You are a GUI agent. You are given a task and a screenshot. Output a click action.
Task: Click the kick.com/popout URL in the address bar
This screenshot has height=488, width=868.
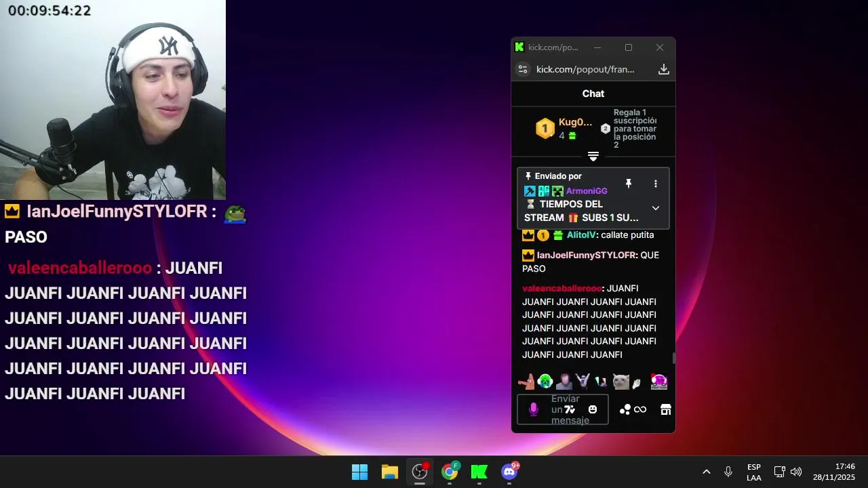[585, 69]
